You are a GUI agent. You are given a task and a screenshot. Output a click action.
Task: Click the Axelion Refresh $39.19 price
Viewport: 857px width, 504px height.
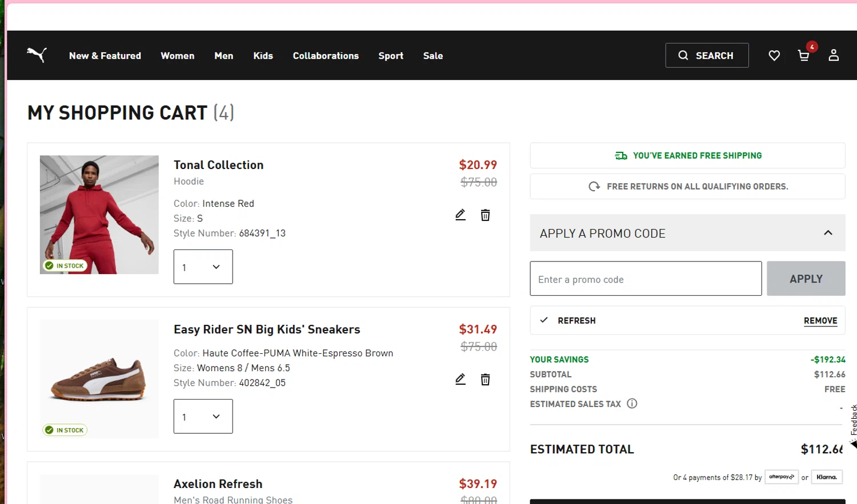478,484
